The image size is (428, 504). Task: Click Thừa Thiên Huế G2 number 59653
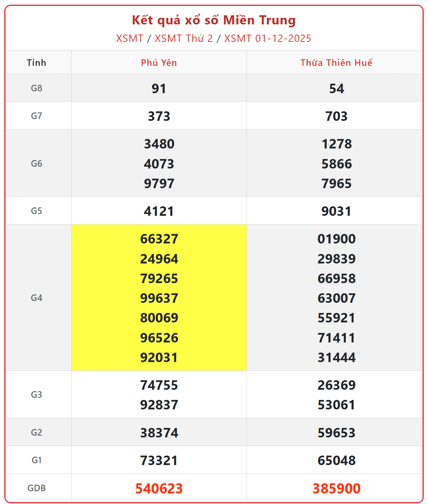coord(336,433)
